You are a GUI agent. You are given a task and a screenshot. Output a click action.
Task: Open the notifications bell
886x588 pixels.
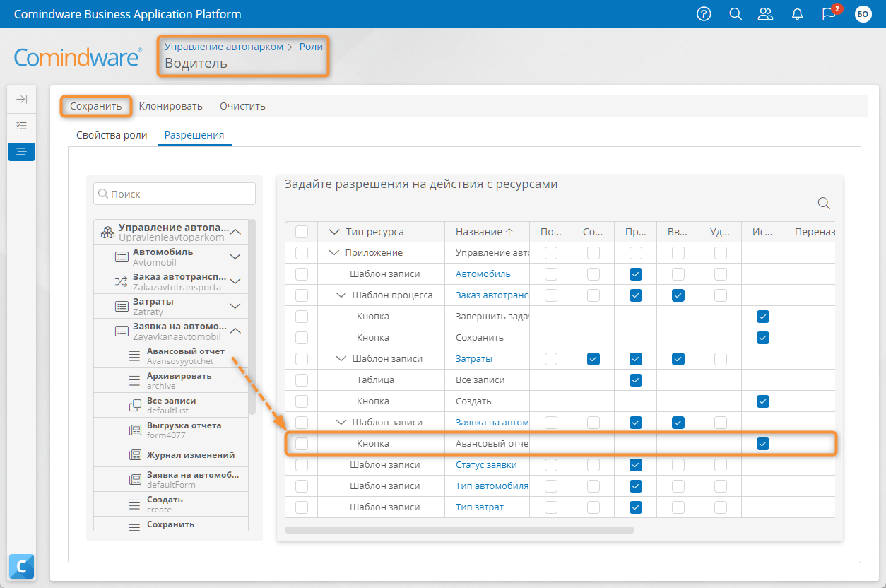pyautogui.click(x=798, y=14)
